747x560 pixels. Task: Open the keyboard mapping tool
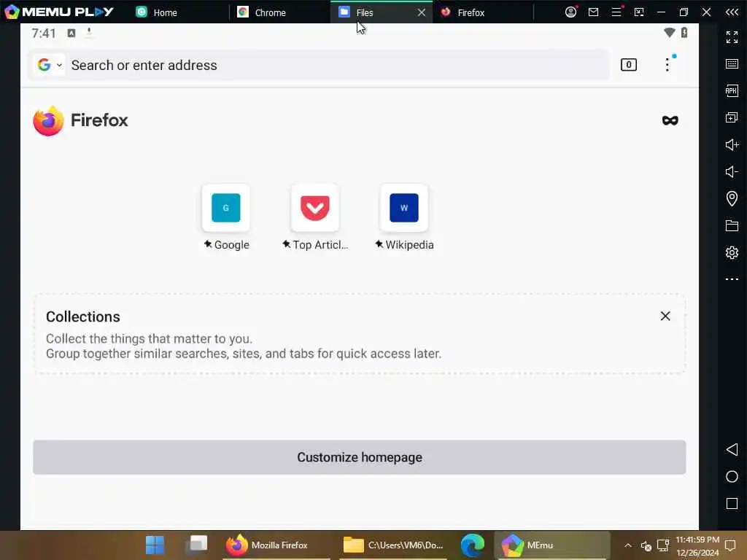(x=732, y=64)
